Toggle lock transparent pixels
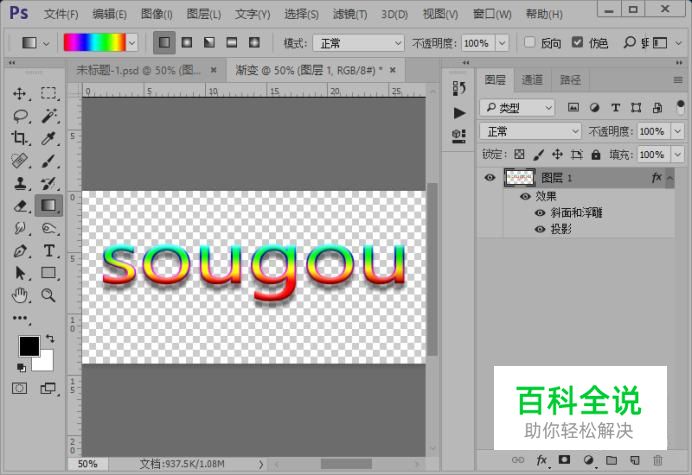The image size is (692, 475). click(519, 155)
